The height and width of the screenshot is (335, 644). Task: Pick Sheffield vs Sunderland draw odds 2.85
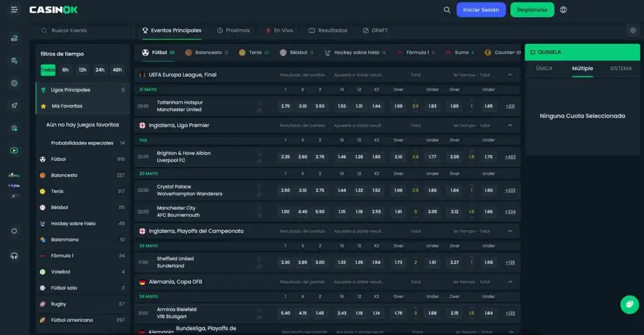pyautogui.click(x=303, y=262)
